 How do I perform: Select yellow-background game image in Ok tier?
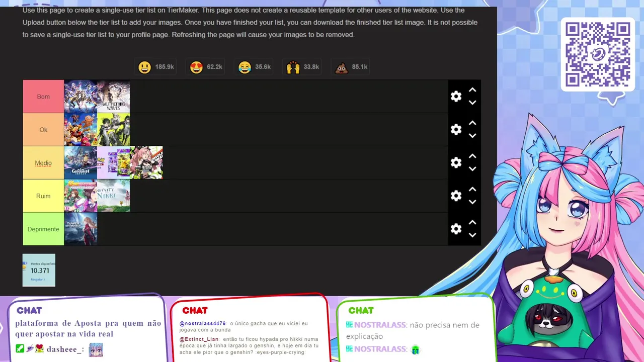[x=113, y=130]
